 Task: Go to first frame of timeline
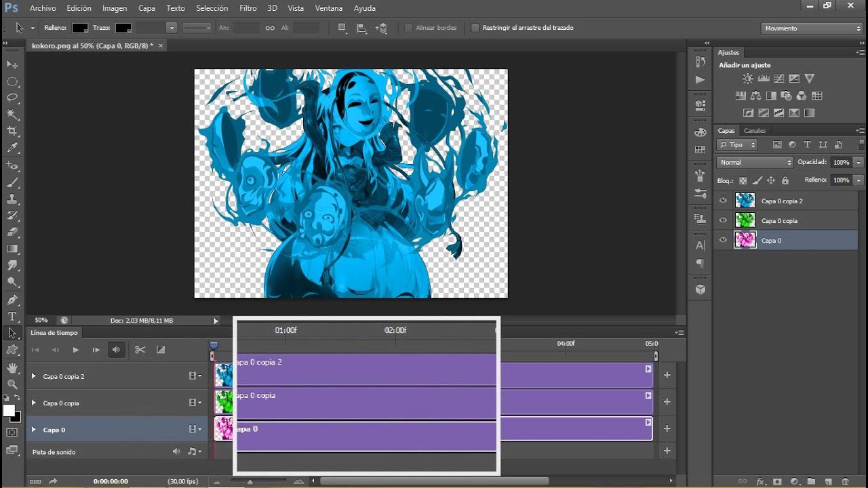pyautogui.click(x=36, y=350)
